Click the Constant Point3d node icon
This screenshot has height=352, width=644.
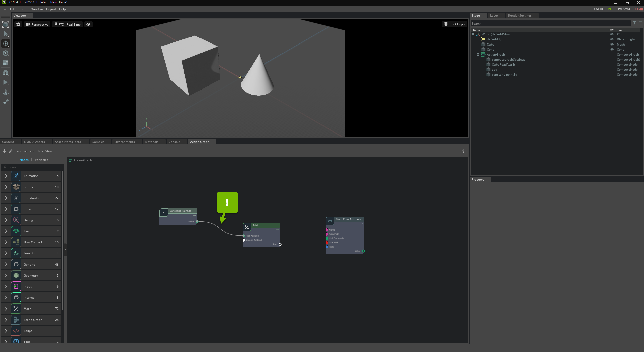point(164,213)
